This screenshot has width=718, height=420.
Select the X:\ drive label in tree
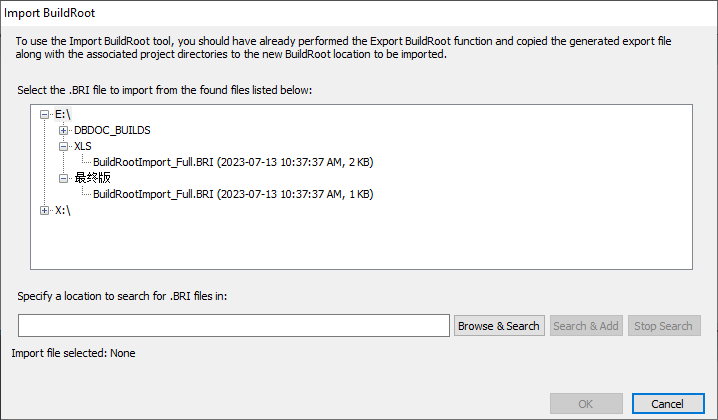point(63,210)
